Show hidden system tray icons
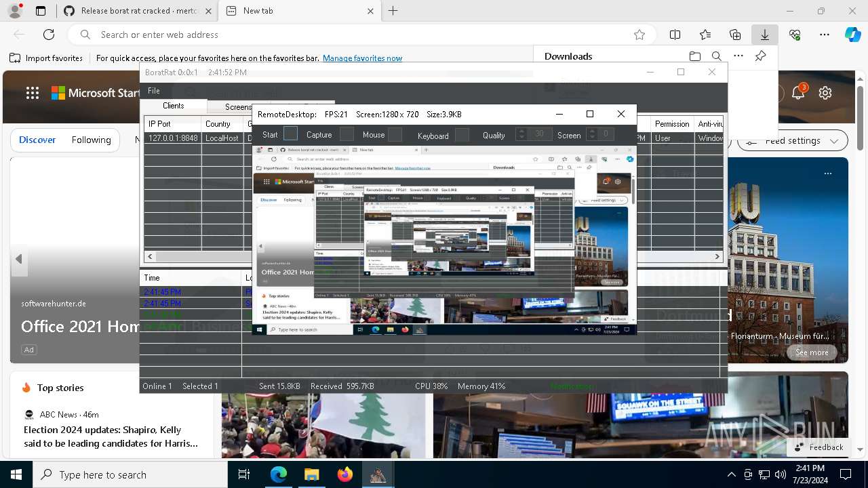The width and height of the screenshot is (868, 488). point(731,474)
